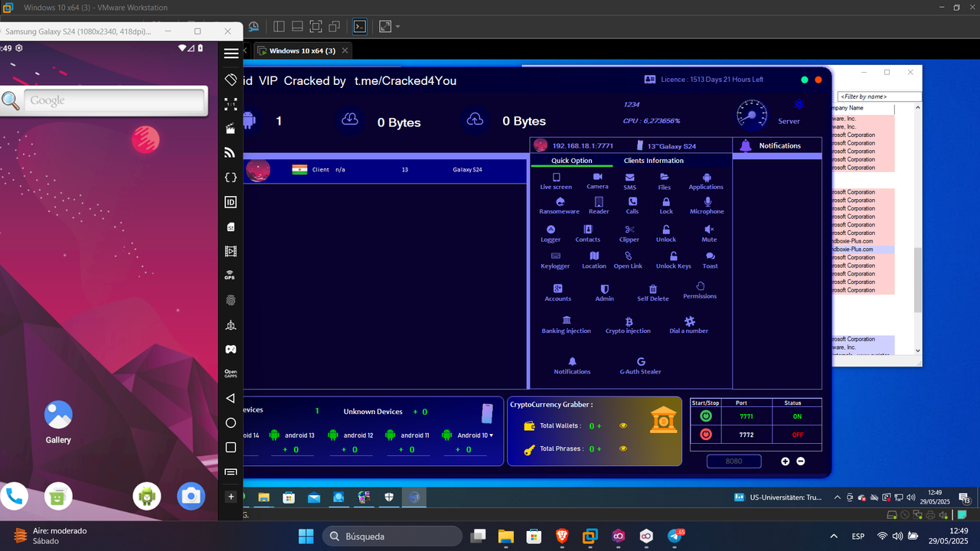This screenshot has height=551, width=980.
Task: Click the Reader icon
Action: click(x=599, y=201)
